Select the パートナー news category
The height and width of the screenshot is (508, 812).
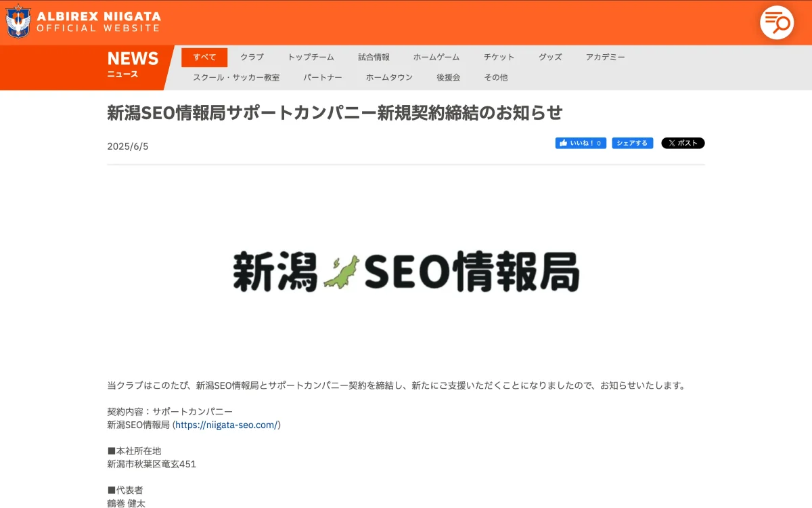[323, 78]
